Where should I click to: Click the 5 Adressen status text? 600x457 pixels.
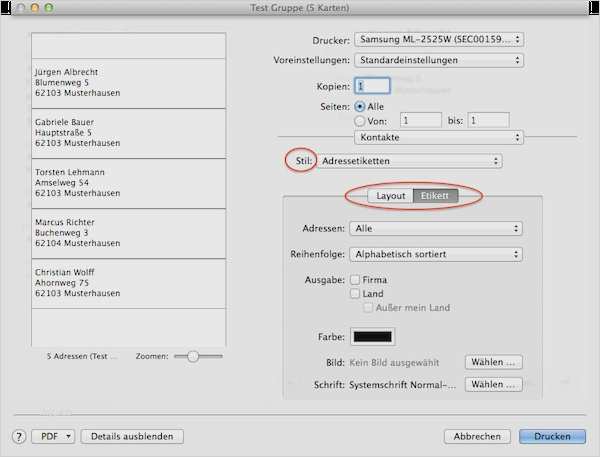point(81,356)
